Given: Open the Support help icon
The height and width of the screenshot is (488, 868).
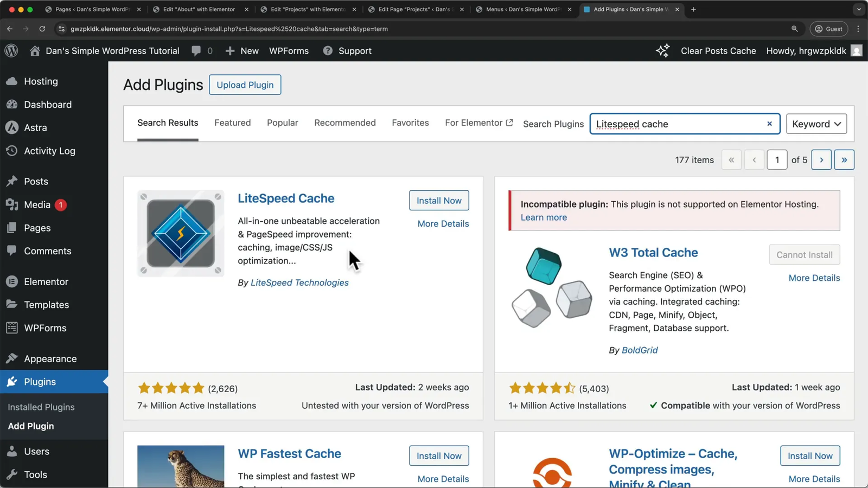Looking at the screenshot, I should click(328, 50).
